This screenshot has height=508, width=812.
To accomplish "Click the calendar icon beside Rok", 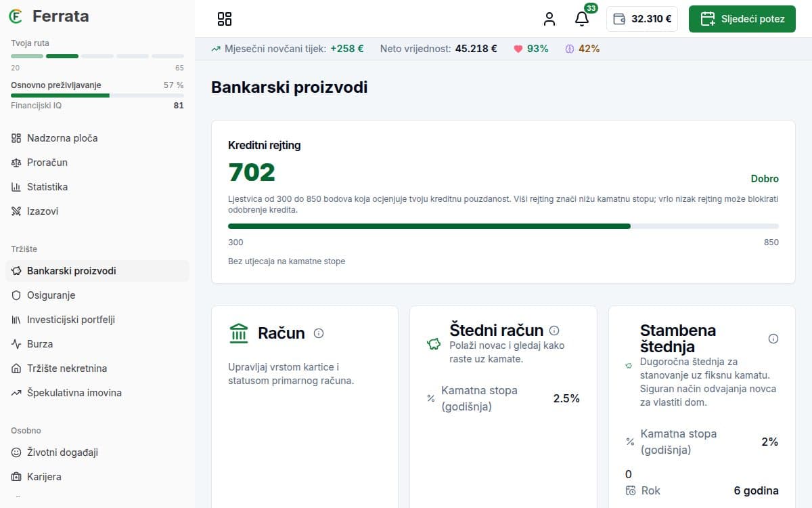I will (x=631, y=490).
